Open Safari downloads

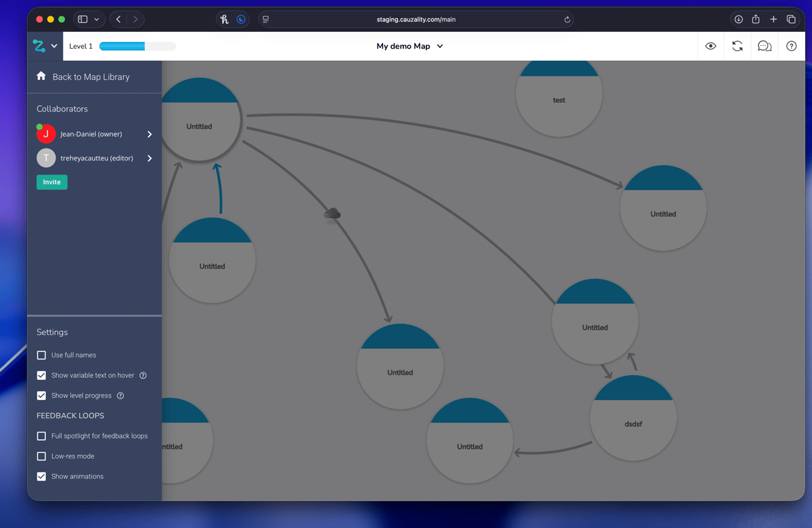click(739, 20)
